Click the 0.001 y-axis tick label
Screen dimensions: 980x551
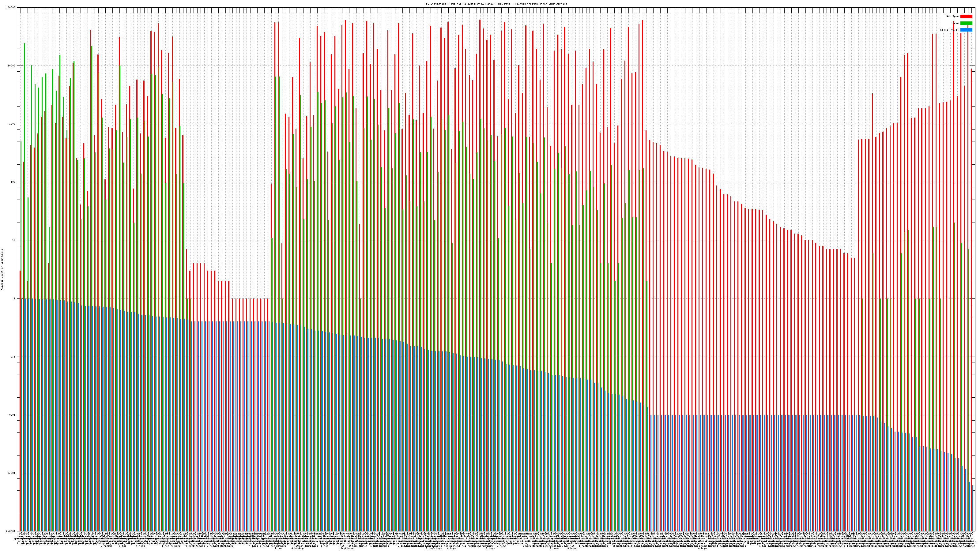click(x=12, y=473)
